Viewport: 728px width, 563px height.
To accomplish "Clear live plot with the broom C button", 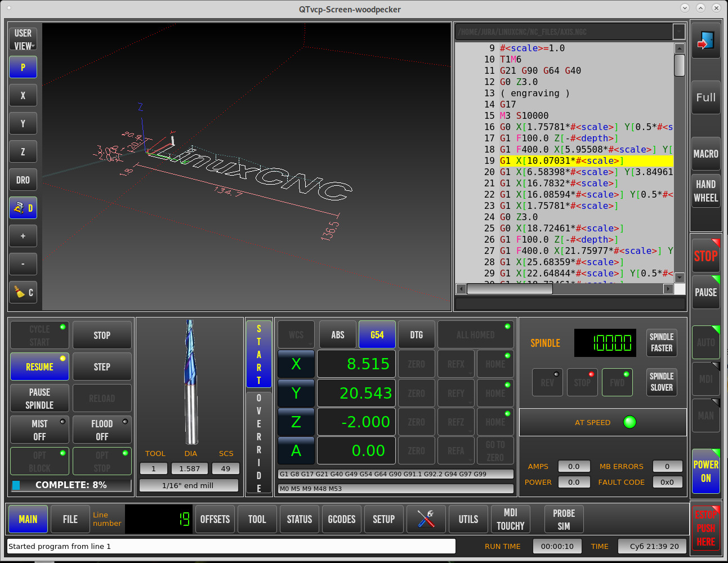I will [x=23, y=292].
